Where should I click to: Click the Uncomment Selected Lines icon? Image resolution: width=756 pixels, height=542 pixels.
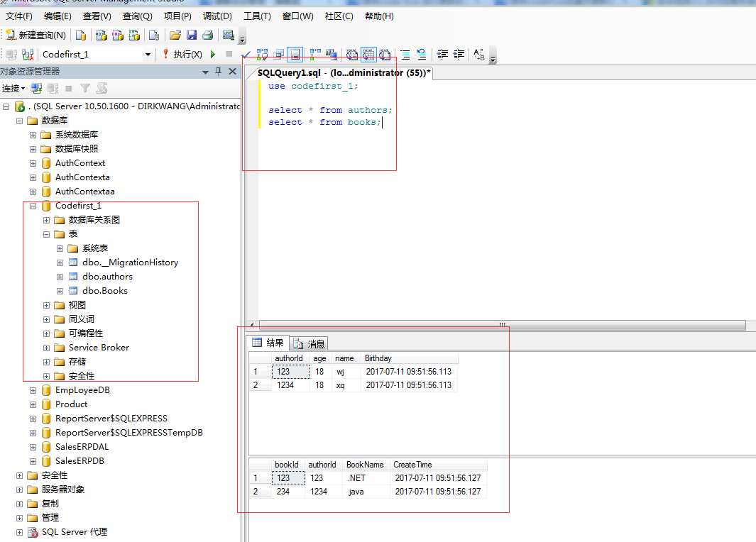pyautogui.click(x=422, y=55)
